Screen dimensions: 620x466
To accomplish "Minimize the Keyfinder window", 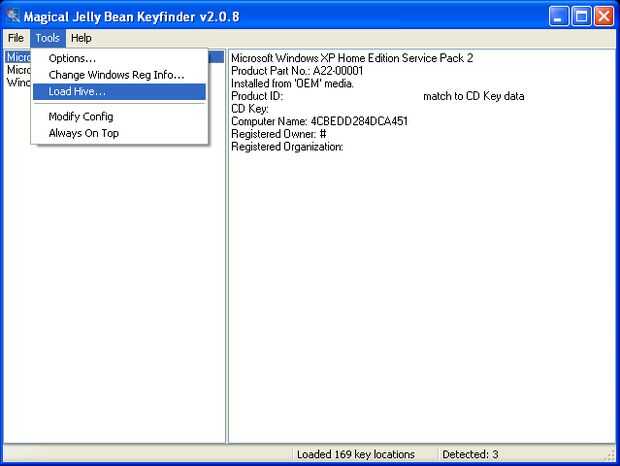I will [559, 17].
